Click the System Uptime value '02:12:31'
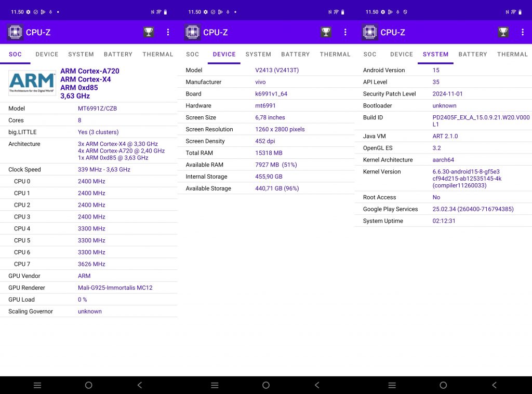Screen dimensions: 532x394 coord(444,221)
